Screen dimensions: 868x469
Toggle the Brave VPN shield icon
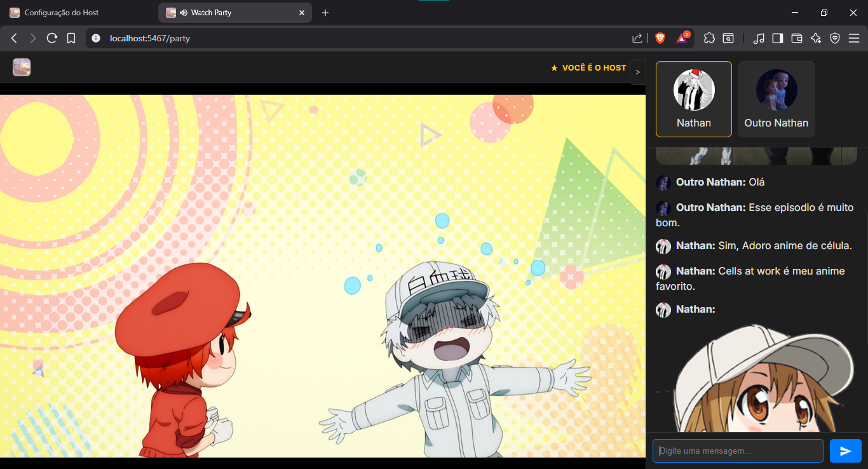tap(834, 38)
